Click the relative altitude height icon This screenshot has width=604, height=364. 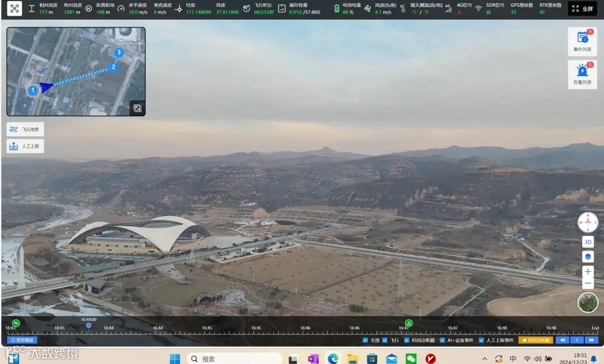[32, 8]
